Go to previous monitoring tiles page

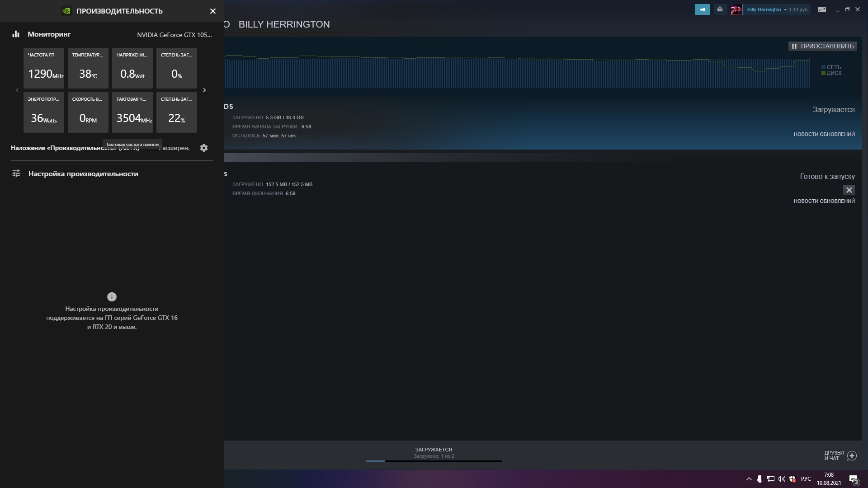17,90
